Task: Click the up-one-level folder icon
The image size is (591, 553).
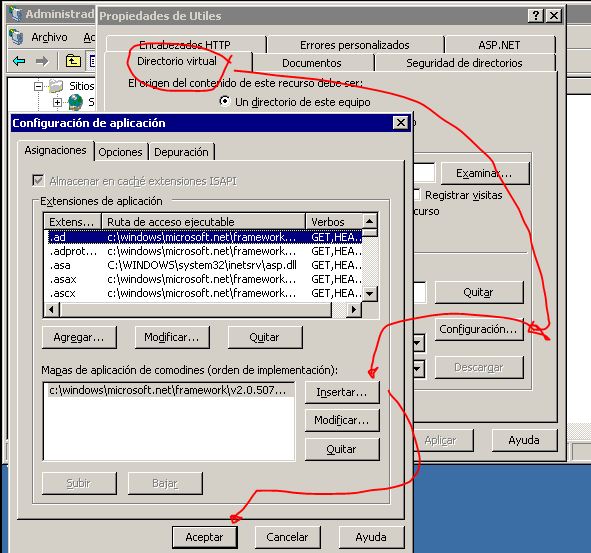Action: pyautogui.click(x=73, y=60)
